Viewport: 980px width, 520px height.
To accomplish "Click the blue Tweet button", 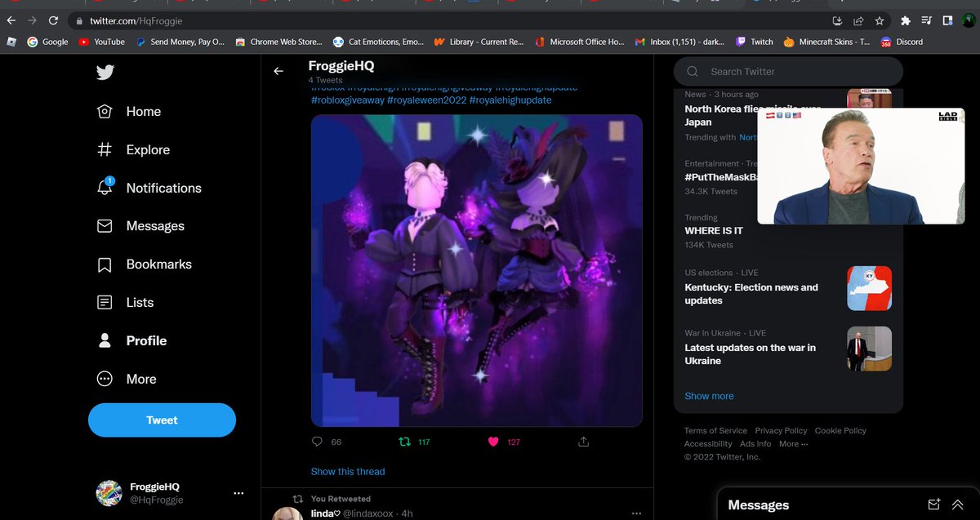I will (162, 420).
